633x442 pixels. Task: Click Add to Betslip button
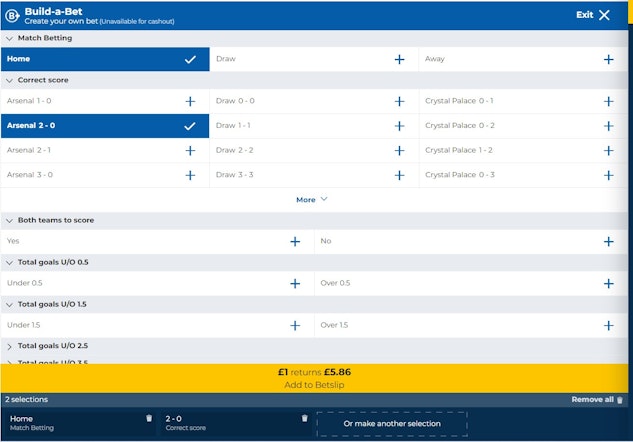tap(314, 378)
